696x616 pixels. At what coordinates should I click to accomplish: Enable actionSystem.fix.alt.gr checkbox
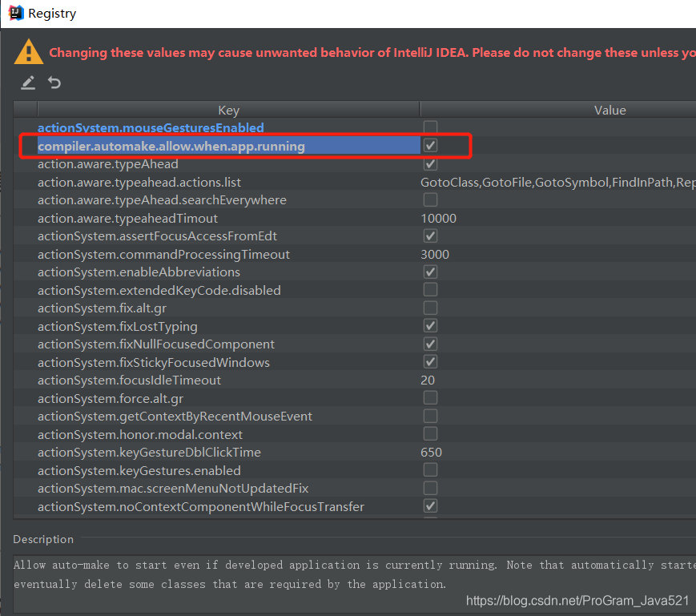430,308
